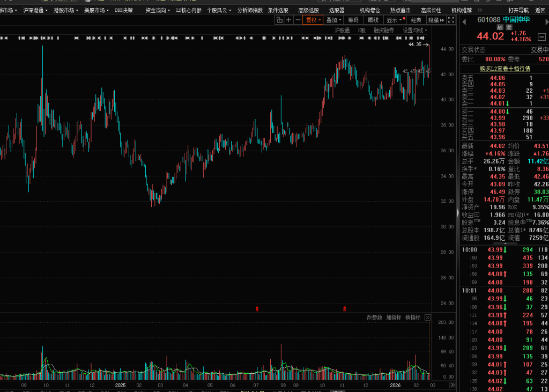
Task: Open the 复权 dropdown
Action: click(313, 20)
